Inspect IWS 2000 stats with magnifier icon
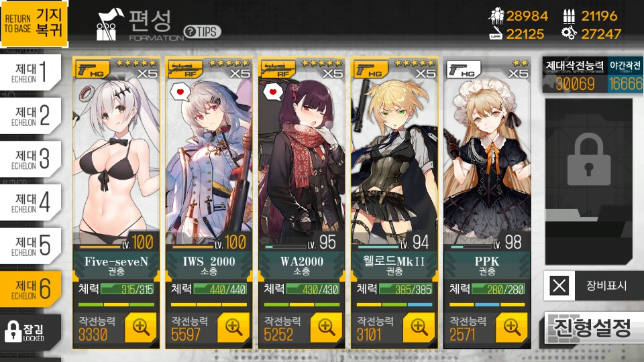Viewport: 644px width, 362px height. point(233,327)
